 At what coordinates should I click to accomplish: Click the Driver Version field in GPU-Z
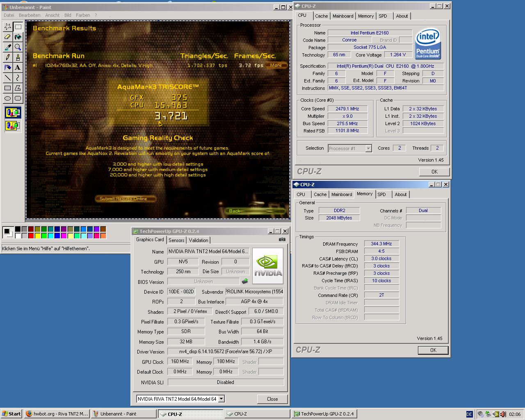(226, 352)
